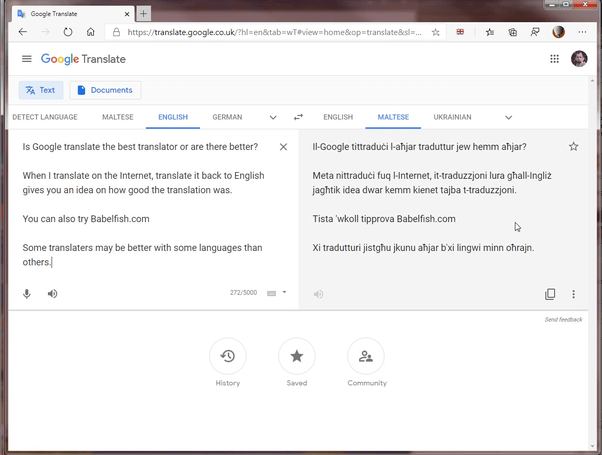602x455 pixels.
Task: Select the Google Translate browser tab
Action: (73, 14)
